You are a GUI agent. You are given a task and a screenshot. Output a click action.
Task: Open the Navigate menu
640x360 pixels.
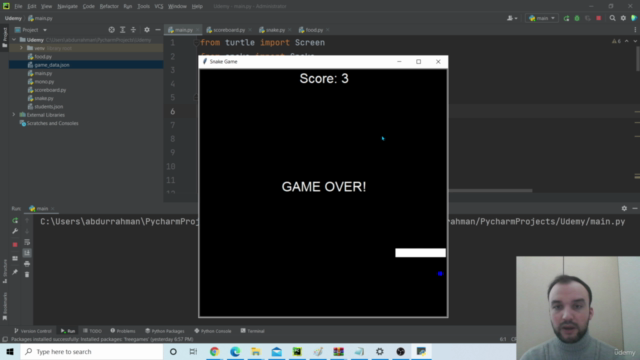pos(67,6)
